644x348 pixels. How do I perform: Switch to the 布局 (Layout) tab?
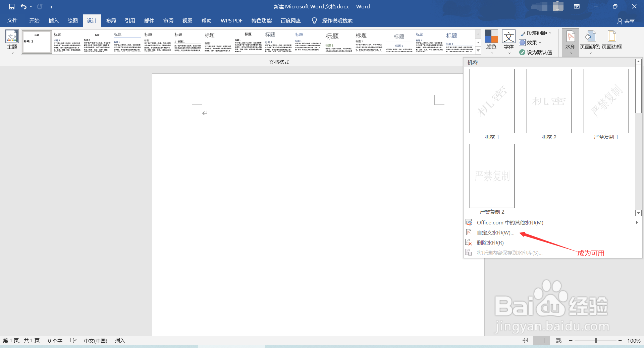click(111, 21)
